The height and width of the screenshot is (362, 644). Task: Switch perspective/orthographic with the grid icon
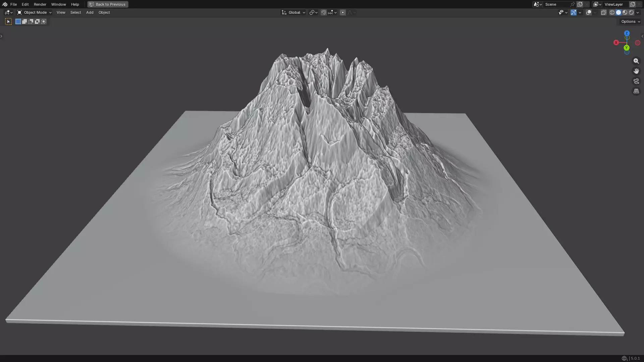(636, 91)
